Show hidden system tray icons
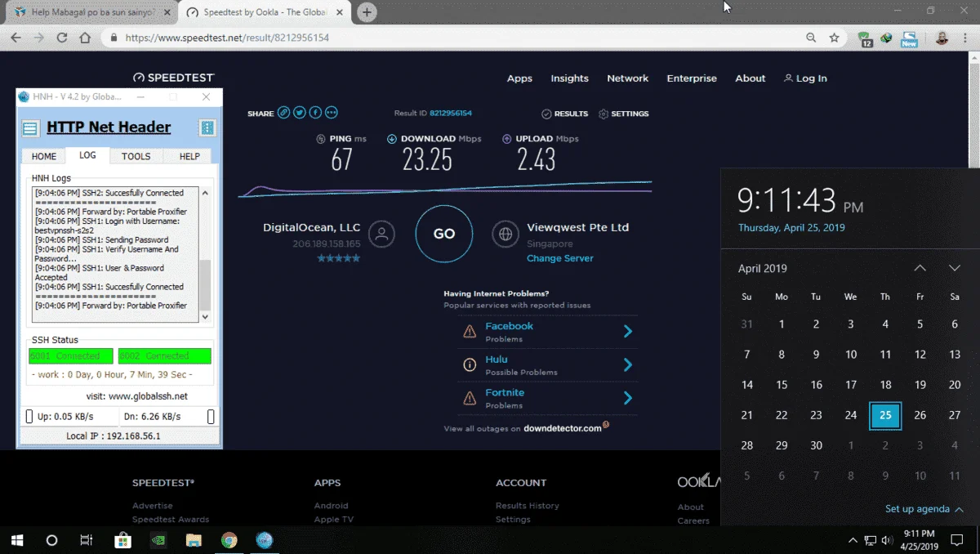The image size is (980, 554). click(853, 540)
